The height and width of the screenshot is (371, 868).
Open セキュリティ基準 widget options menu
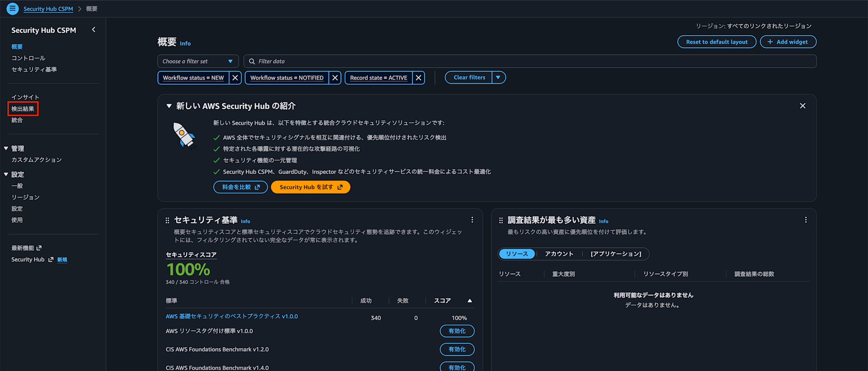click(x=472, y=220)
